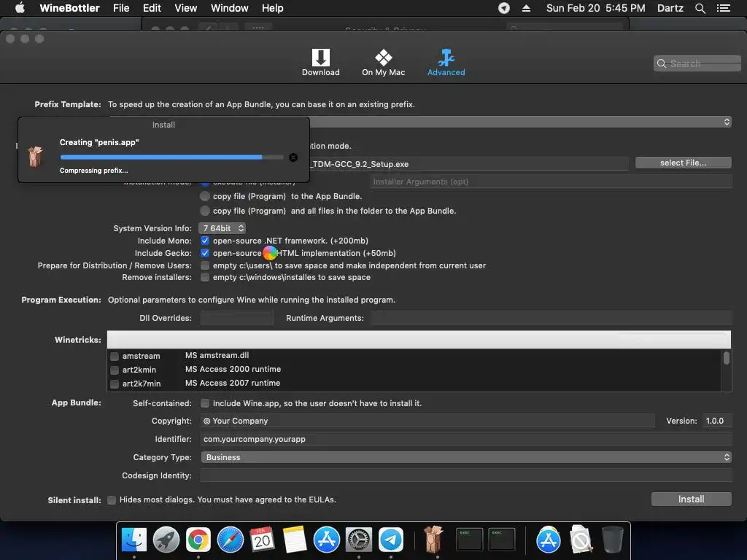
Task: Click the Dll Overrides field
Action: tap(237, 318)
